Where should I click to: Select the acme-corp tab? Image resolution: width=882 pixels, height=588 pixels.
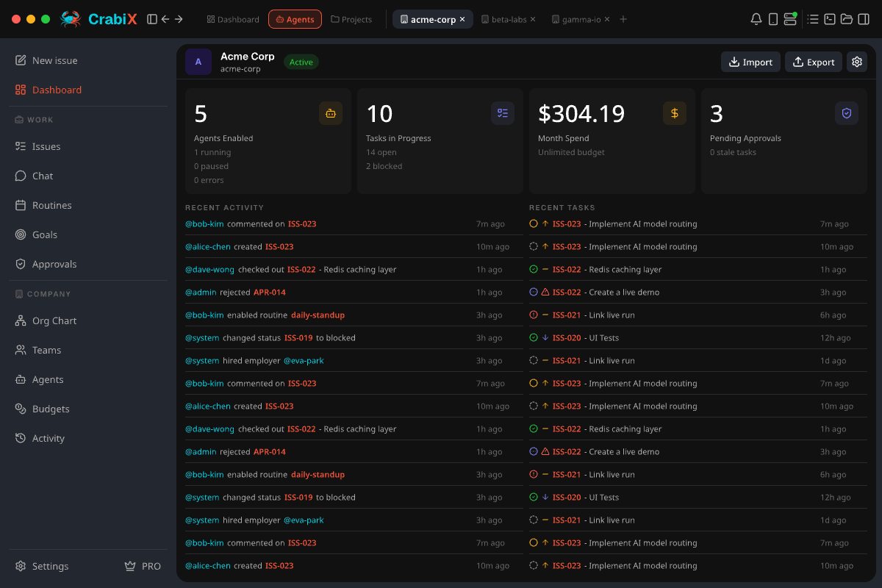(432, 19)
